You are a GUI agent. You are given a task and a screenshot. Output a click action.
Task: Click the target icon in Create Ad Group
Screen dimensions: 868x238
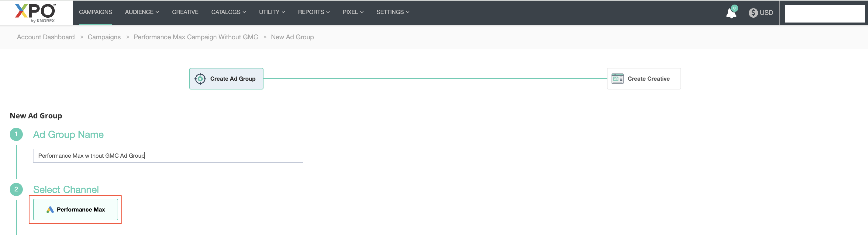pos(200,79)
